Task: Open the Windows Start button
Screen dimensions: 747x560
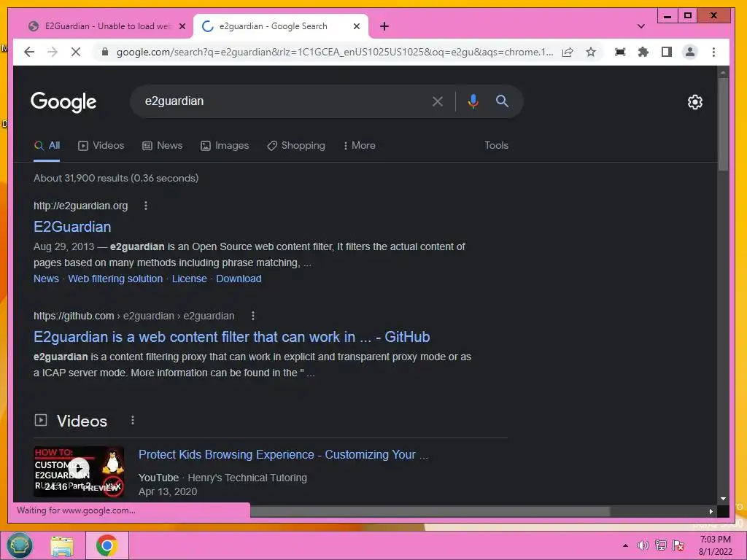Action: pos(19,545)
